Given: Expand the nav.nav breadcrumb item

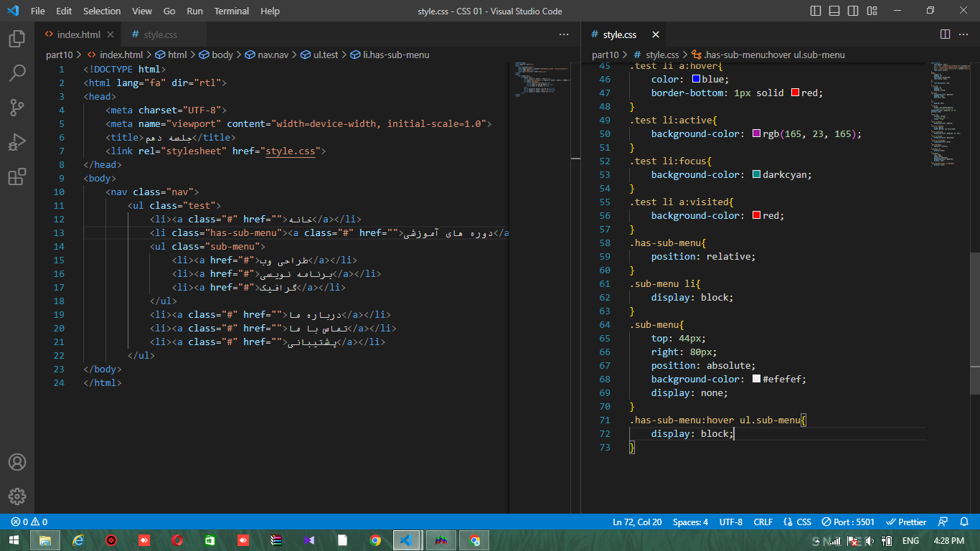Looking at the screenshot, I should [x=267, y=55].
